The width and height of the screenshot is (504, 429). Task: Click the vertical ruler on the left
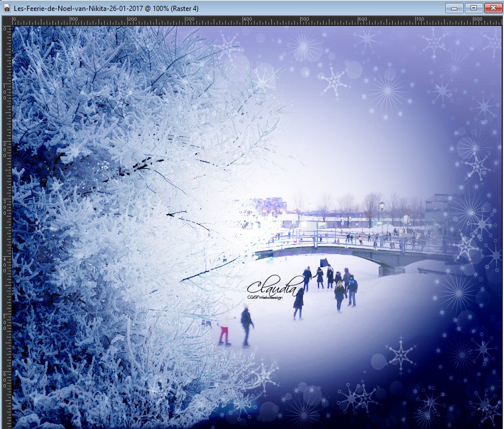click(7, 227)
